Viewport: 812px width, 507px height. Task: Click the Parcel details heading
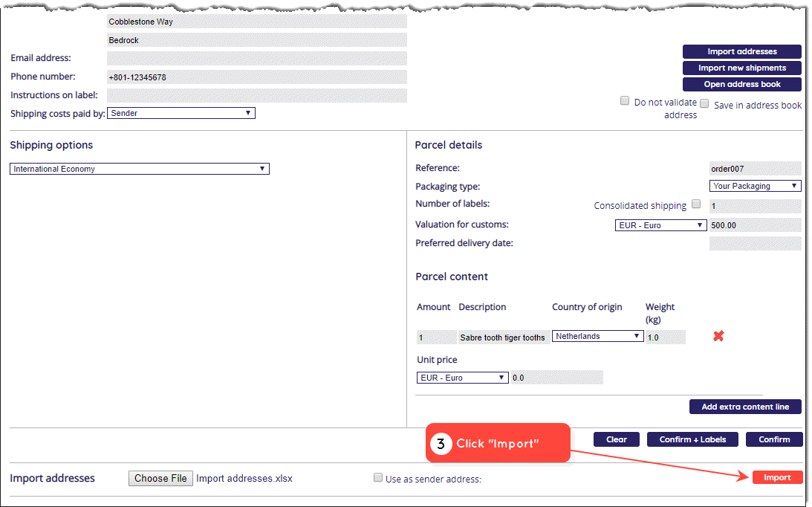tap(449, 145)
